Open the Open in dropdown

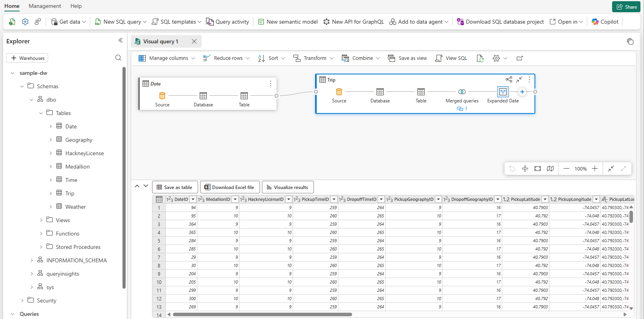coord(566,22)
